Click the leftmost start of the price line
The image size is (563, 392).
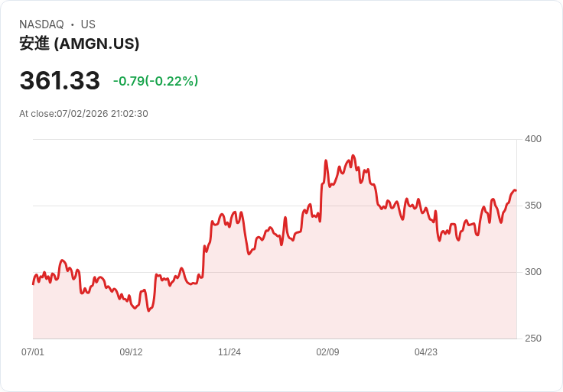pyautogui.click(x=33, y=284)
